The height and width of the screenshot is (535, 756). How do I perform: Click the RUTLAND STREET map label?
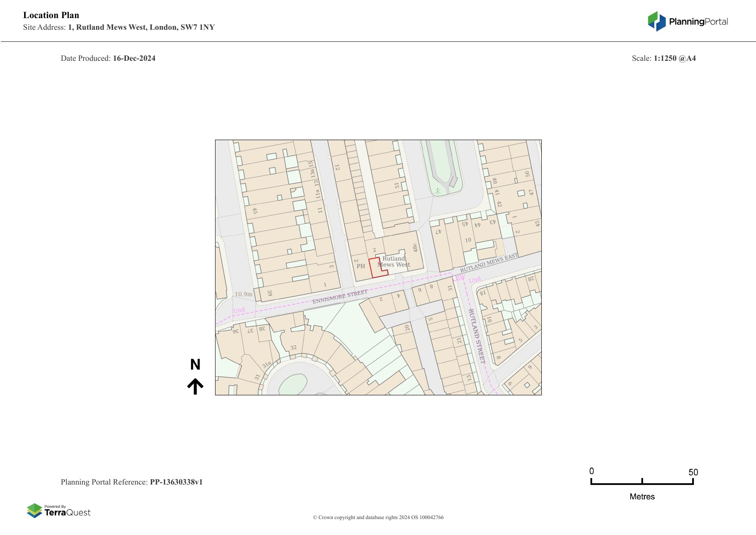477,335
